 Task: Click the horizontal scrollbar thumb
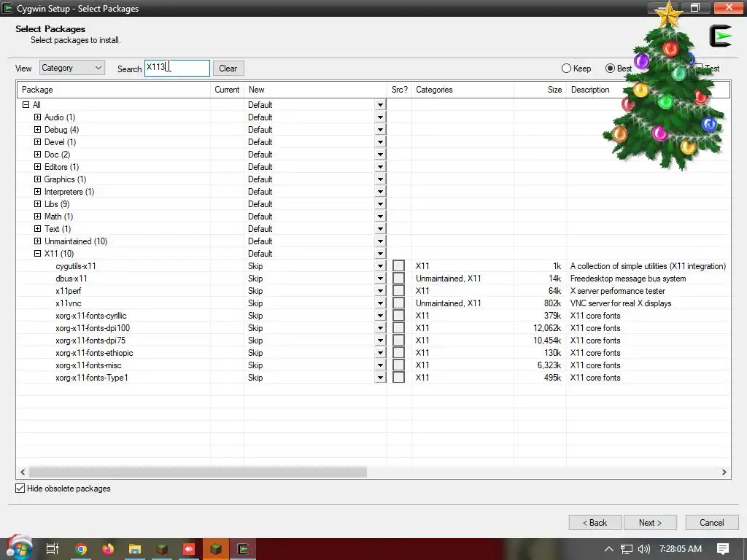[x=198, y=472]
